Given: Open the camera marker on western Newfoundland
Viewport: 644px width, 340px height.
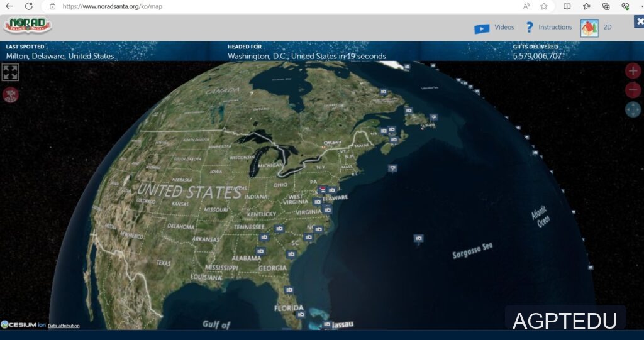Looking at the screenshot, I should point(409,111).
